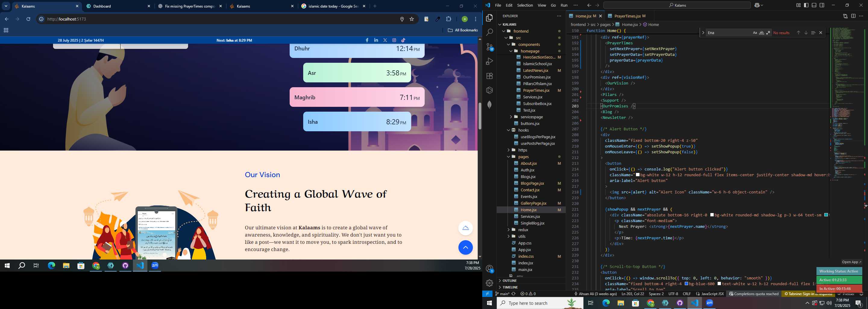Open the Manage gear in VS Code
The height and width of the screenshot is (309, 868).
(x=489, y=283)
